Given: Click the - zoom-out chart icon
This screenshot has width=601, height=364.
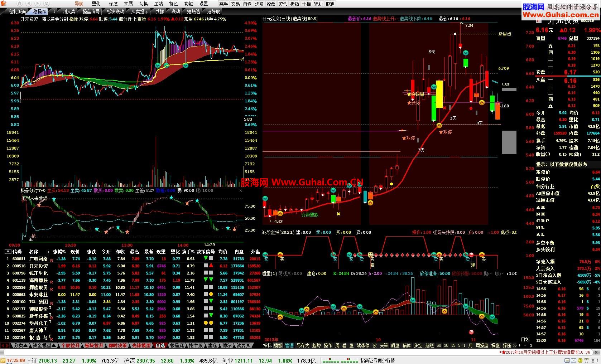Looking at the screenshot, I should [x=525, y=345].
